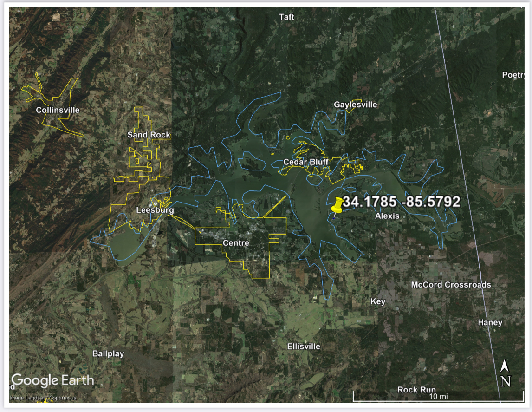This screenshot has width=532, height=412.
Task: Select the Ellisville label
Action: (303, 347)
